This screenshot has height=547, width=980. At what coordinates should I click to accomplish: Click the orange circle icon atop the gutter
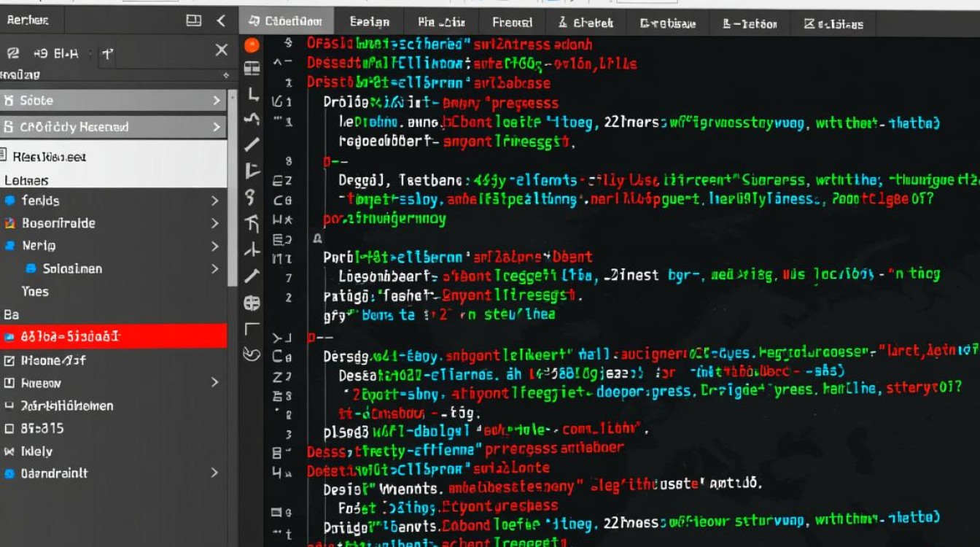point(252,45)
